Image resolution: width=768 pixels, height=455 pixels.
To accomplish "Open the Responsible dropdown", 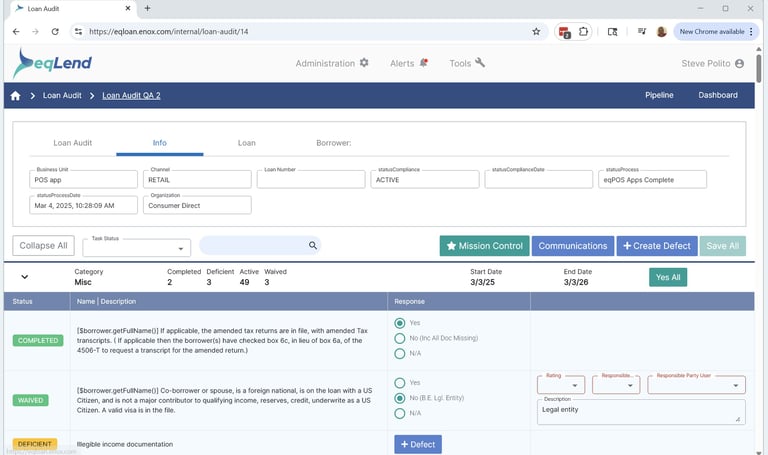I will 616,385.
